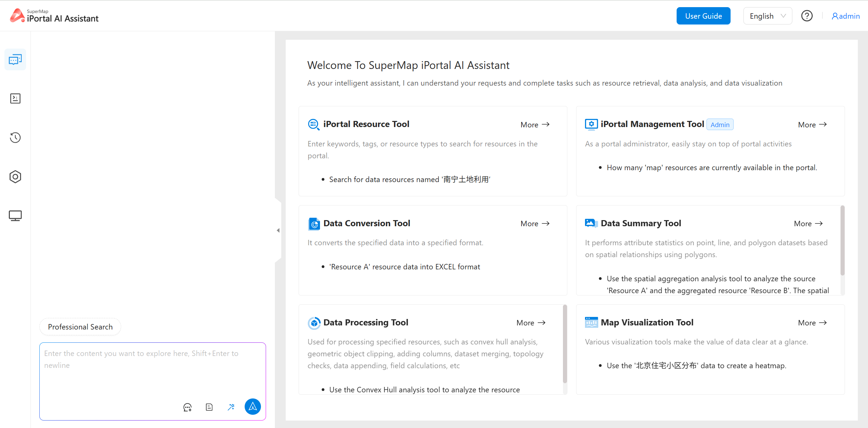Screen dimensions: 868x428
Task: Open the English language dropdown
Action: 768,16
